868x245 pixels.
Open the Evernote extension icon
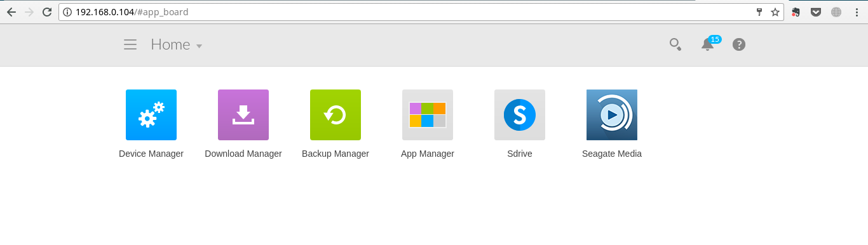tap(796, 12)
